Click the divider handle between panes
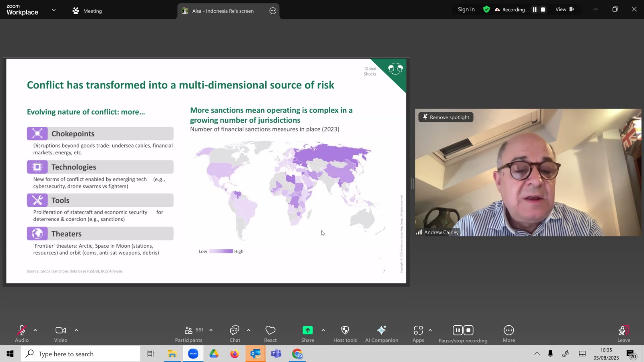644x362 pixels. (x=412, y=184)
